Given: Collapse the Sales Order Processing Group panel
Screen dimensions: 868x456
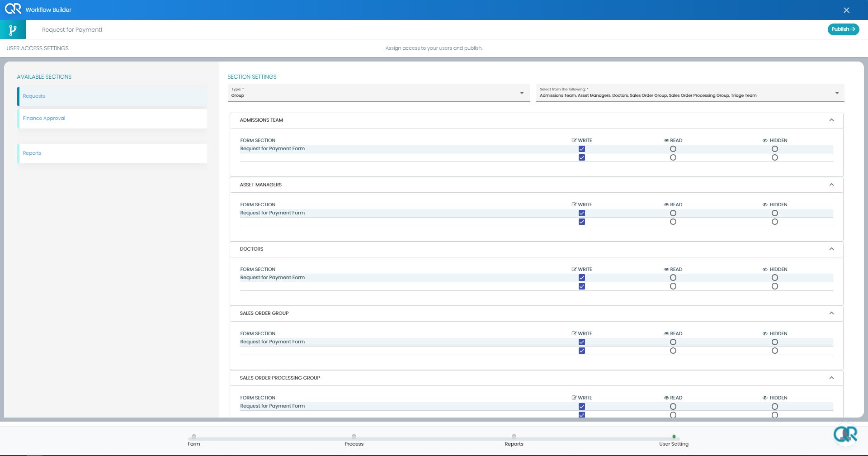Looking at the screenshot, I should tap(831, 378).
